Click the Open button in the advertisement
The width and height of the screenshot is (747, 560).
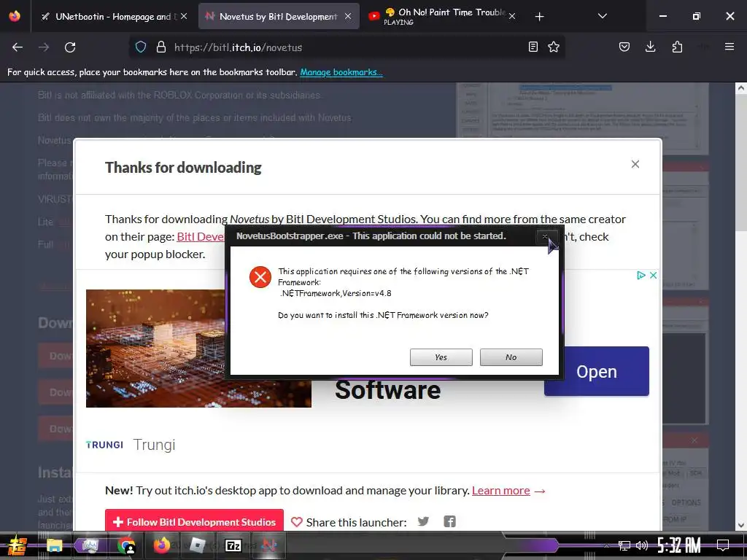(597, 371)
